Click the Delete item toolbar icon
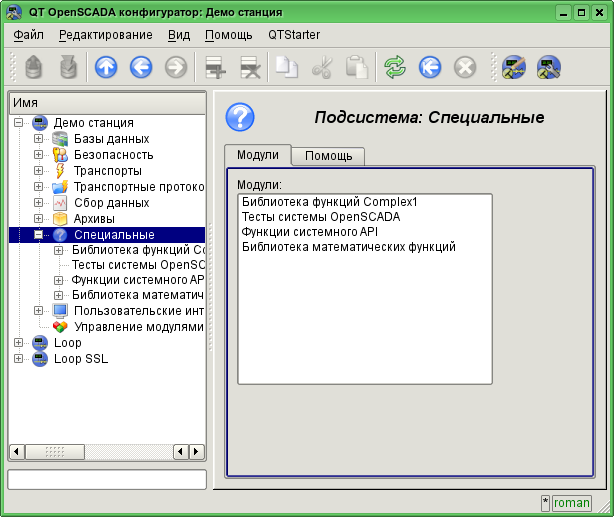Image resolution: width=614 pixels, height=517 pixels. [x=250, y=67]
